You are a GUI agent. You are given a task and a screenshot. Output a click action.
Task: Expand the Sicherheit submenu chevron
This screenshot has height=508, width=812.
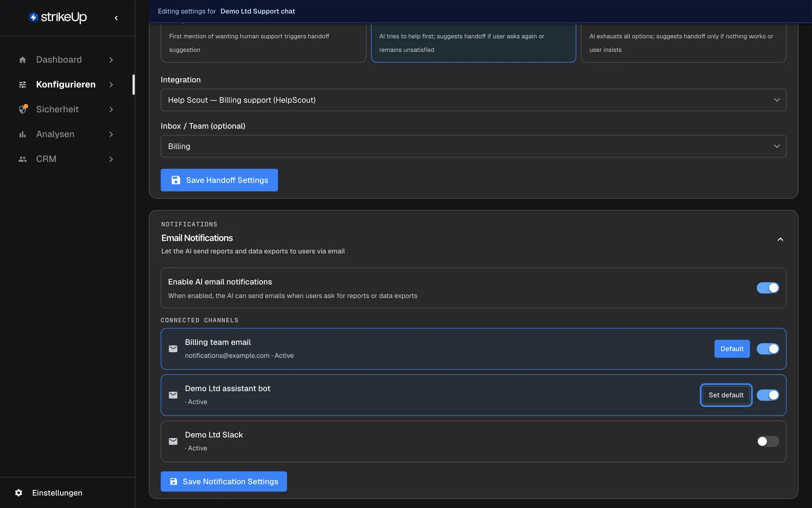(111, 109)
